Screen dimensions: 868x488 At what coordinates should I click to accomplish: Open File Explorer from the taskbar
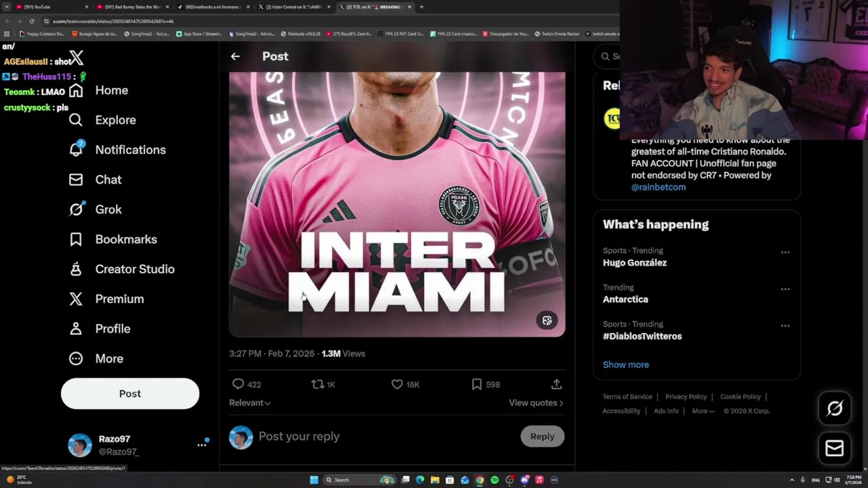435,480
